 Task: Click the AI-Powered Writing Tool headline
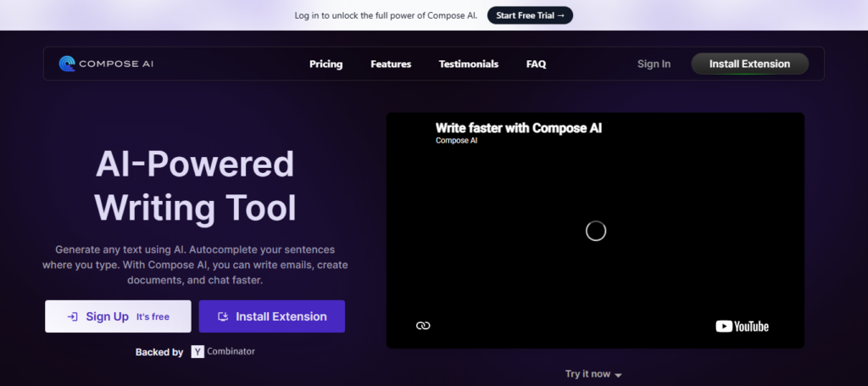195,186
